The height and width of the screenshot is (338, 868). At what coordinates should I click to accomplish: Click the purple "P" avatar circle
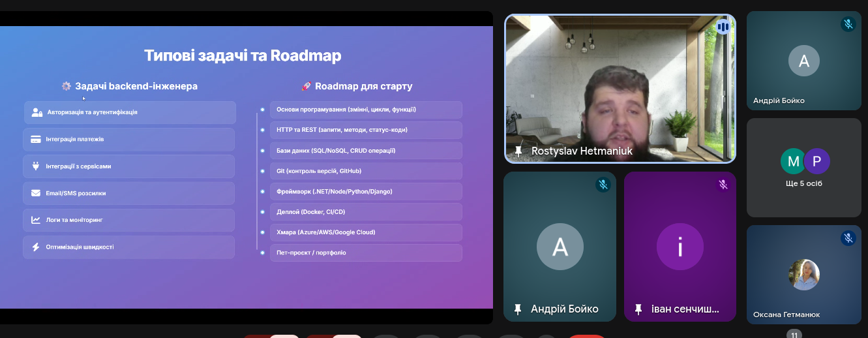(x=816, y=161)
